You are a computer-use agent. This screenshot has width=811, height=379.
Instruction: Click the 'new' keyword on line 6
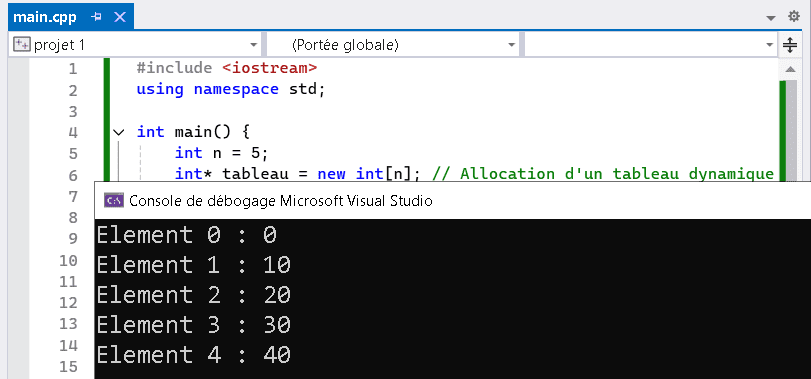tap(332, 174)
